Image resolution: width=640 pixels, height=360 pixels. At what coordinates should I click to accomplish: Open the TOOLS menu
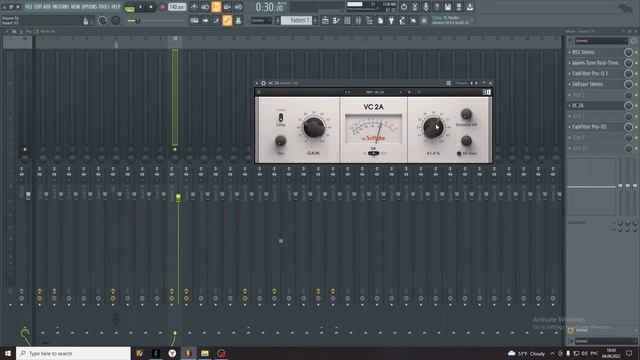pyautogui.click(x=104, y=7)
